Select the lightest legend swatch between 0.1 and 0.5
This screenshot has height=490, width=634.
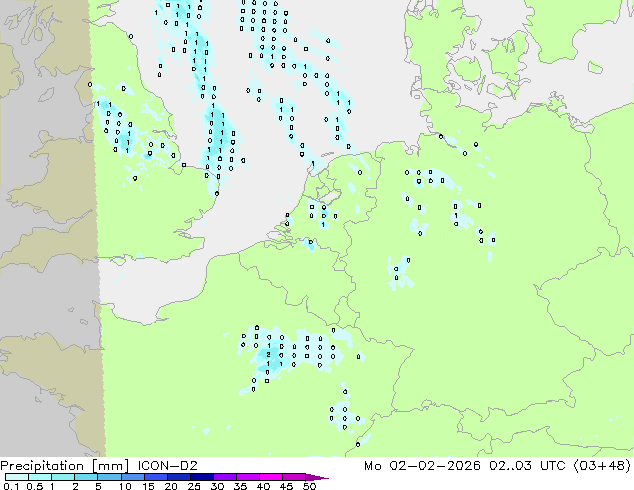17,477
